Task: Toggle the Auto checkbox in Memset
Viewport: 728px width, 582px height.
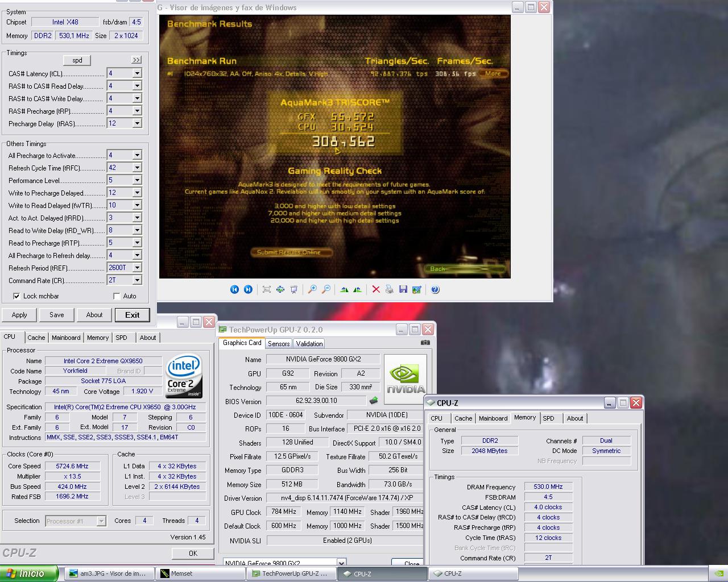Action: point(117,296)
